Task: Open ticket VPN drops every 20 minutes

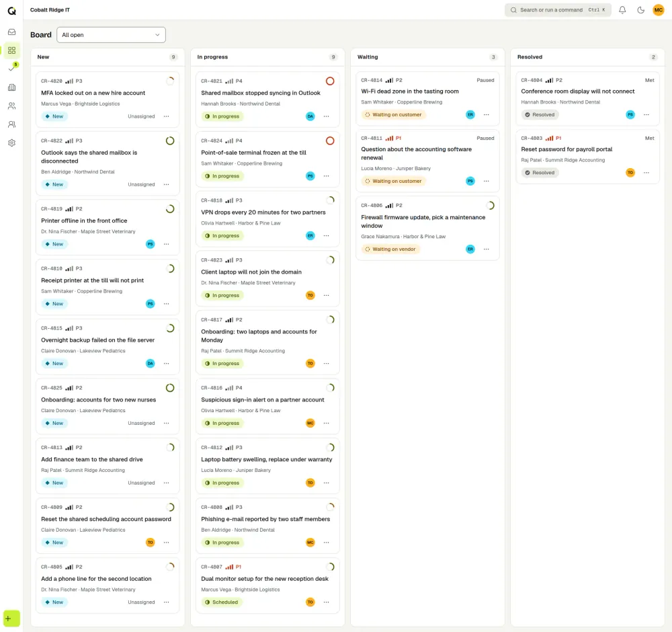Action: 263,212
